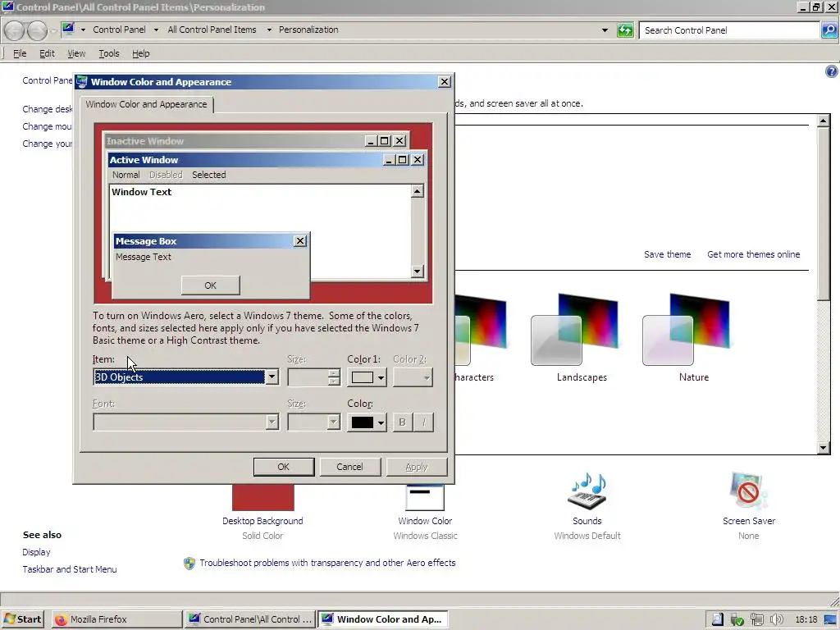
Task: Click the Forward navigation arrow
Action: [37, 30]
